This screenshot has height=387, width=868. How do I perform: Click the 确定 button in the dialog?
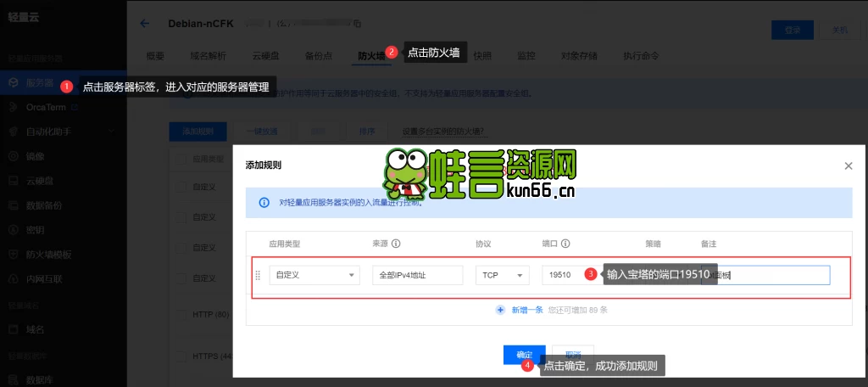pos(524,355)
